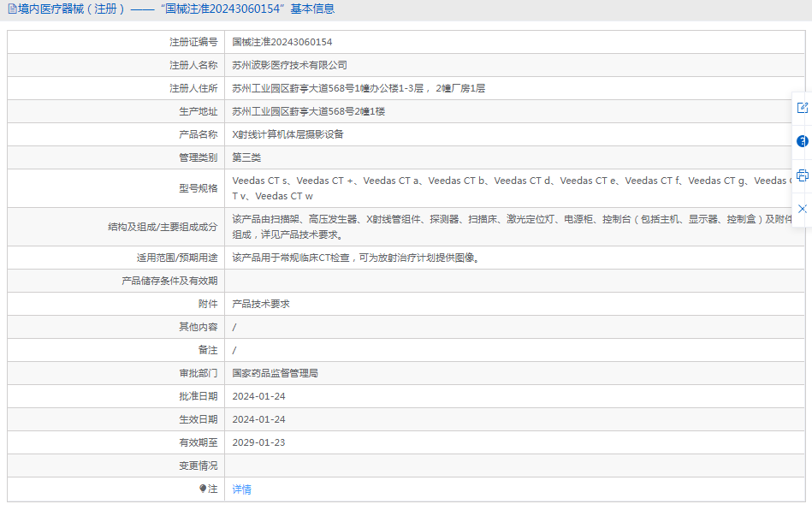The width and height of the screenshot is (812, 510).
Task: Click the effective date value in the 生效日期 row
Action: point(259,419)
